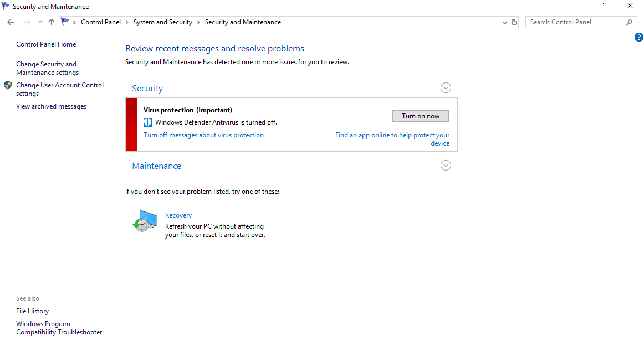This screenshot has width=644, height=346.
Task: Minimize the Security and Maintenance window
Action: coord(580,6)
